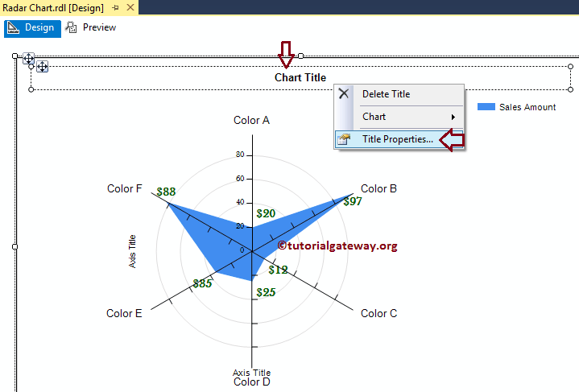Switch to the Design view tab
The height and width of the screenshot is (392, 579).
click(x=32, y=28)
